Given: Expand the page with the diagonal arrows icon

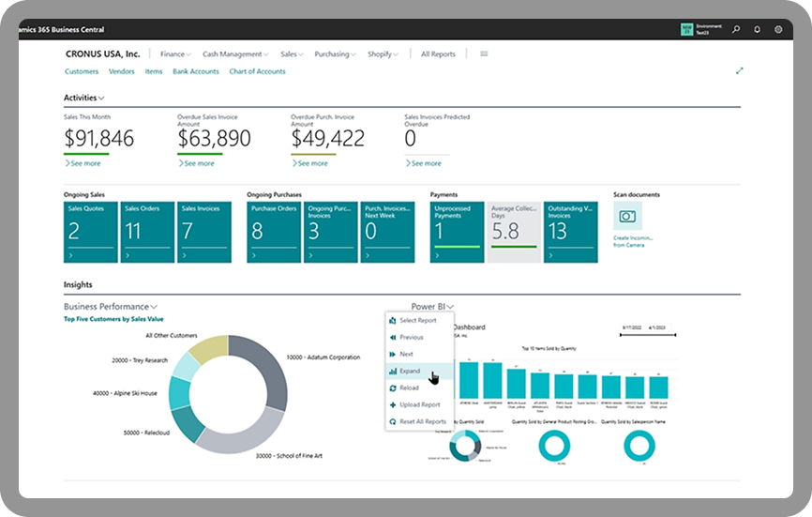Looking at the screenshot, I should click(740, 71).
